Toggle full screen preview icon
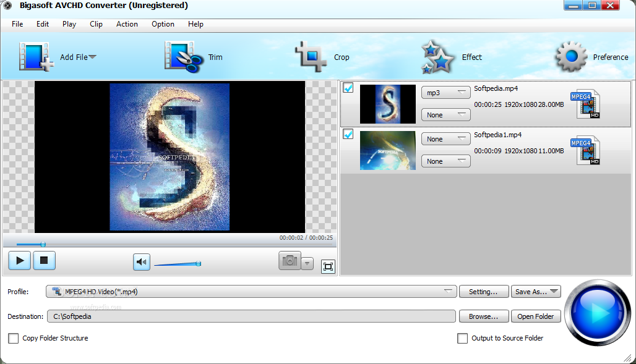The image size is (636, 364). click(328, 266)
